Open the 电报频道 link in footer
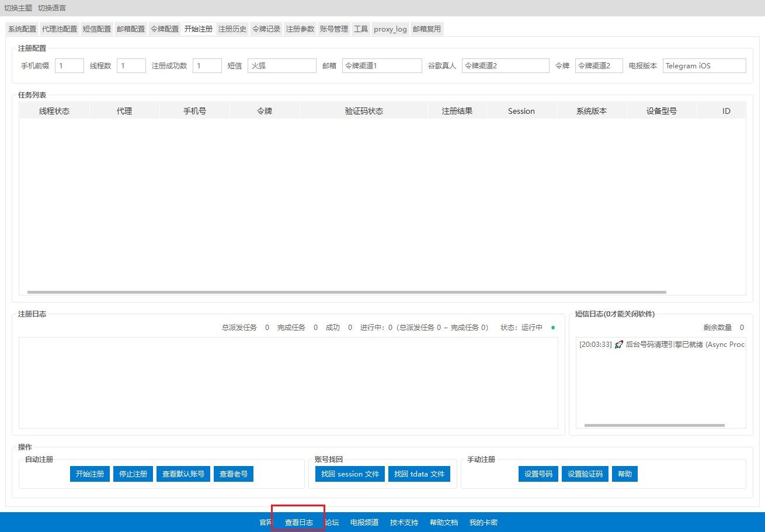The height and width of the screenshot is (532, 765). (x=364, y=522)
